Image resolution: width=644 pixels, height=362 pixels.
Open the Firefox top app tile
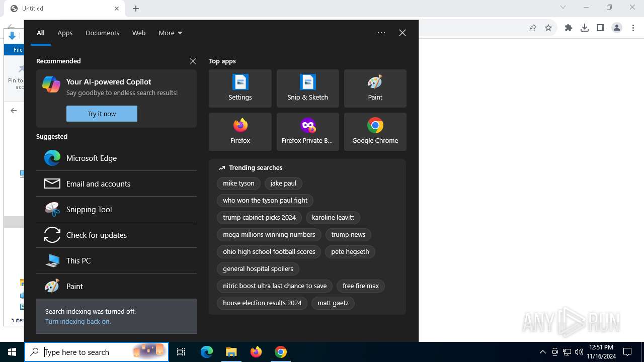[x=240, y=132]
